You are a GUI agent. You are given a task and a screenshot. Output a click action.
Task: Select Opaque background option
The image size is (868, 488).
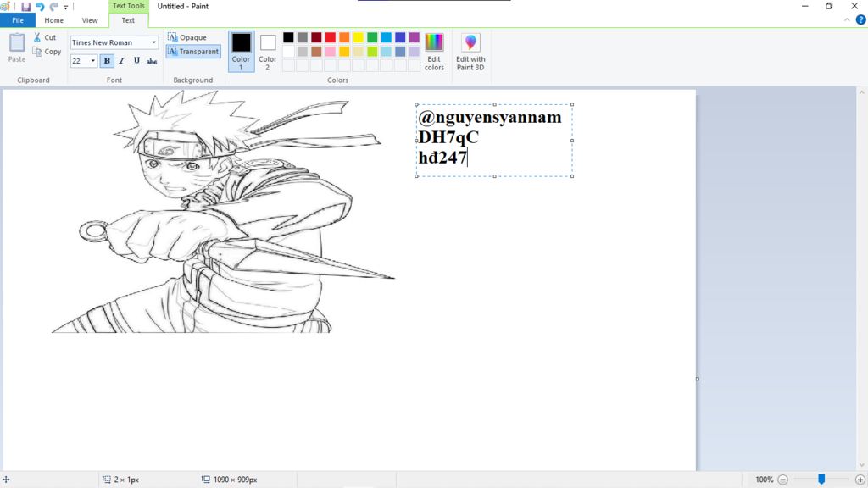tap(187, 37)
